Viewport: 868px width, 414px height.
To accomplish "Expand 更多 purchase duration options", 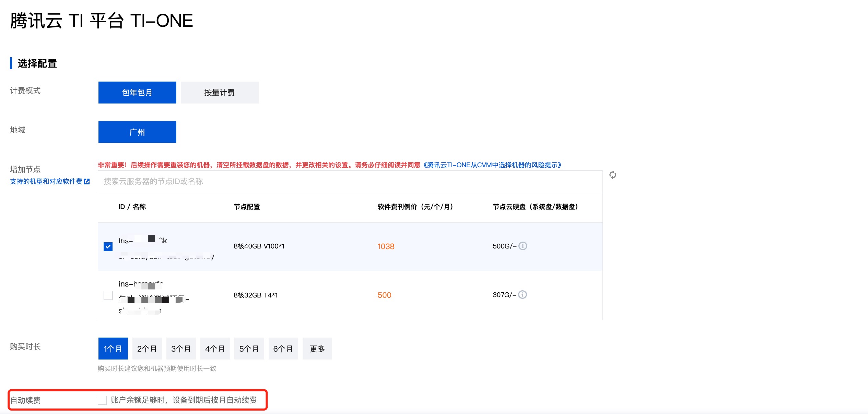I will pos(317,349).
